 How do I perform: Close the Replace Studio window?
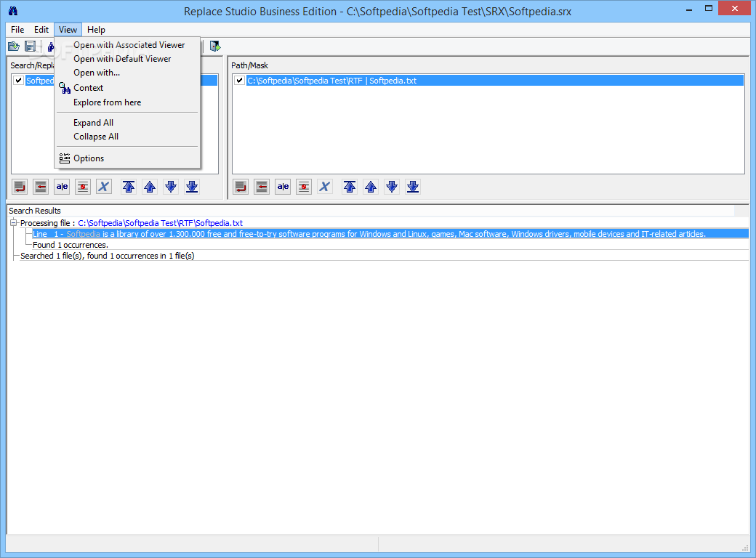click(x=735, y=8)
